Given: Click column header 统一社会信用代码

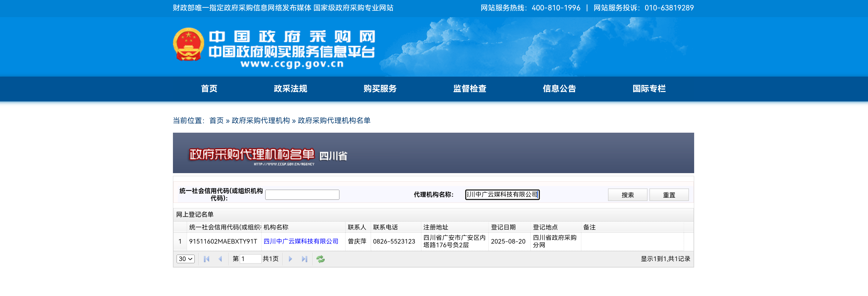Looking at the screenshot, I should pos(224,227).
